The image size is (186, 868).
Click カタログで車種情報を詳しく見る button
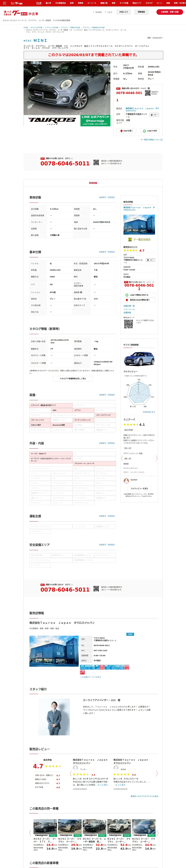pyautogui.click(x=73, y=378)
